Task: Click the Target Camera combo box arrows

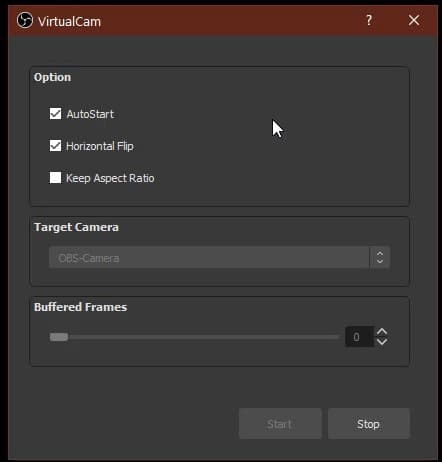Action: point(380,257)
